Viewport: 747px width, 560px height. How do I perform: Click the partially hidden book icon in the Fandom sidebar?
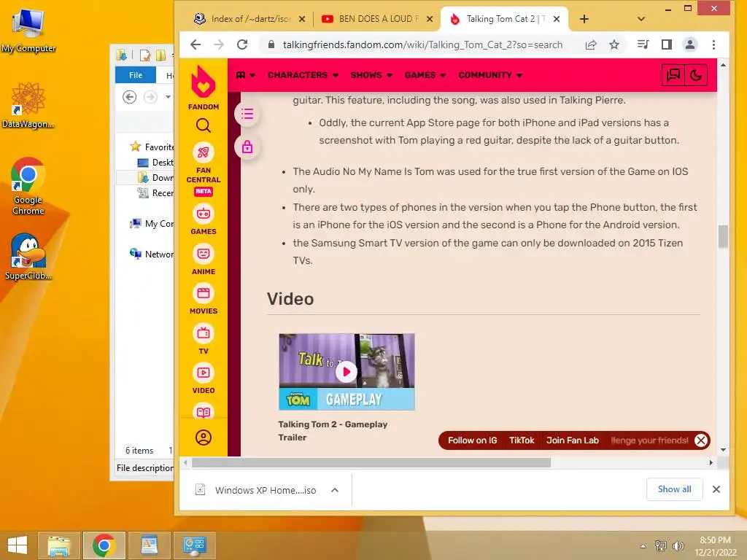(x=204, y=411)
